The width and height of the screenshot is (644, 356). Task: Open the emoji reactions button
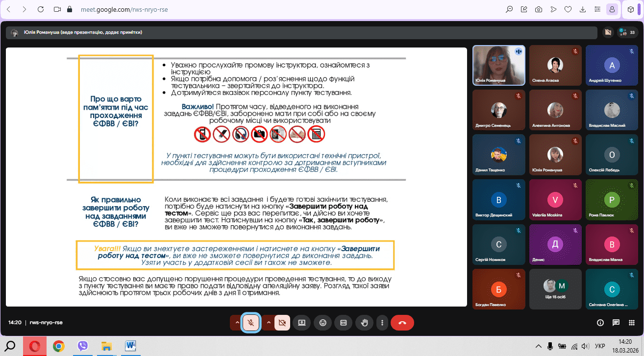(x=322, y=323)
